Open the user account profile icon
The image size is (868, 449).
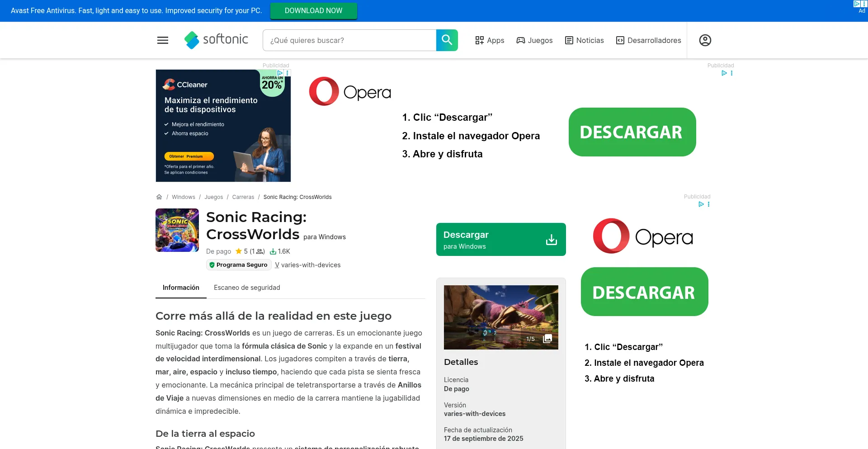705,40
